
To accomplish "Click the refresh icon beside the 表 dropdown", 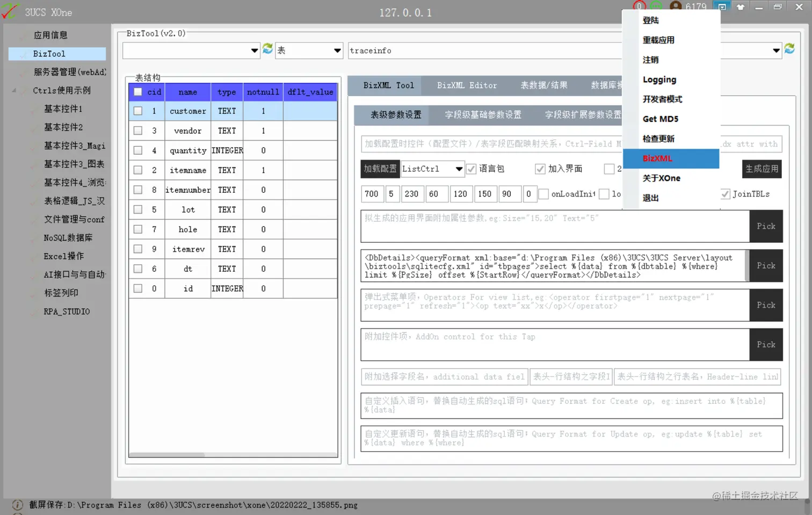I will pos(267,50).
